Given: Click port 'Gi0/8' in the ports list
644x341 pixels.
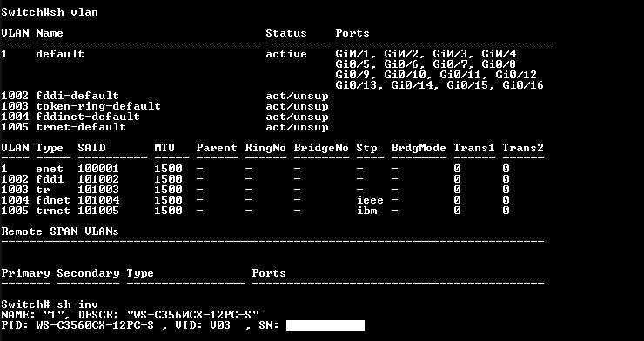Looking at the screenshot, I should tap(499, 64).
